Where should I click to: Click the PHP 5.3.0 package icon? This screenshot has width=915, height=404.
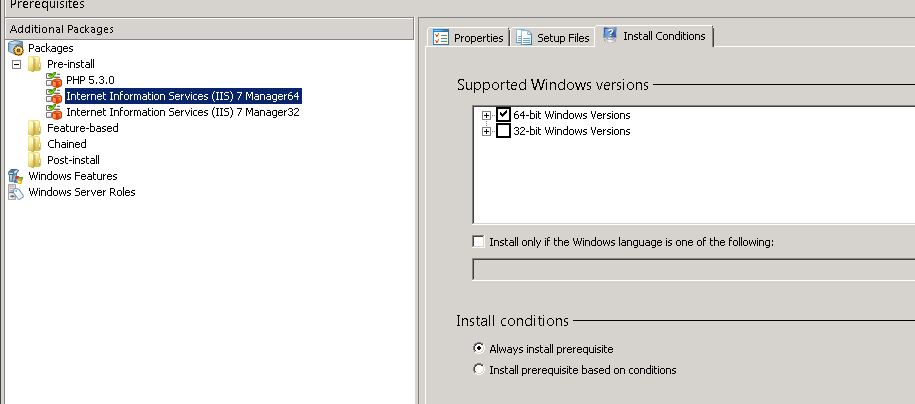[x=54, y=80]
